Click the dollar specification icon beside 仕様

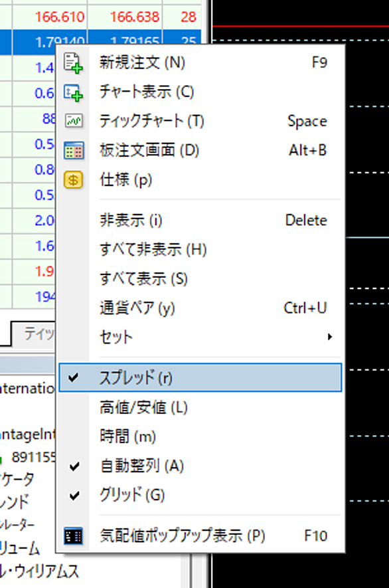(74, 180)
